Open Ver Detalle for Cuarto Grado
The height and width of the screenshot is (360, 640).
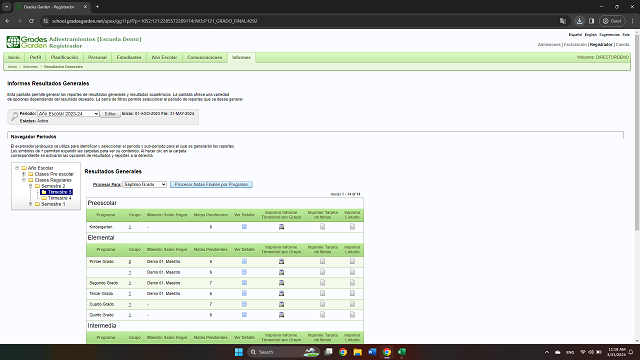244,304
